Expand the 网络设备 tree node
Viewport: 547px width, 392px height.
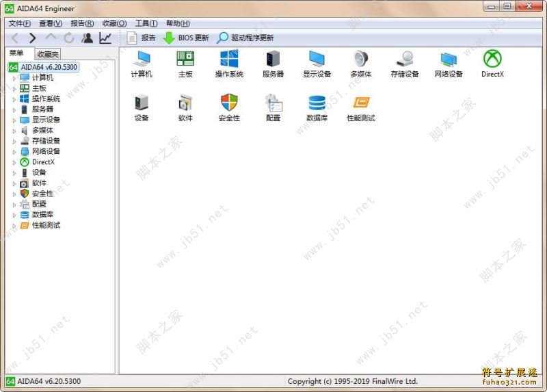[x=14, y=152]
